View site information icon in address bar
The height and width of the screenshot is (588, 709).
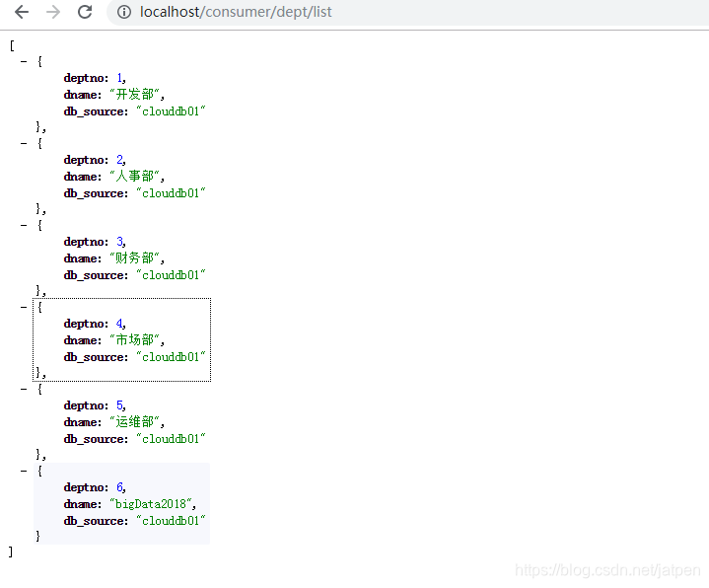click(x=124, y=12)
